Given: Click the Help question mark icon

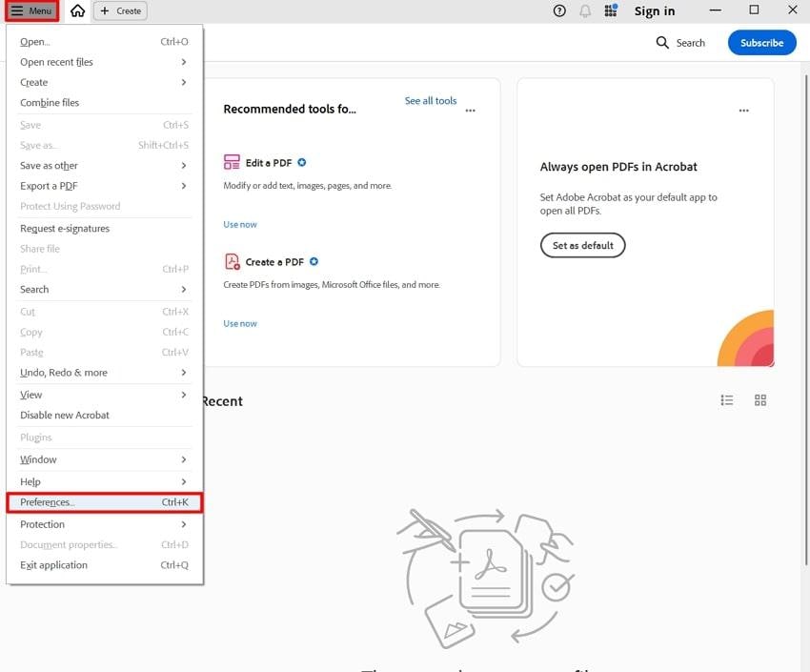Looking at the screenshot, I should point(558,10).
